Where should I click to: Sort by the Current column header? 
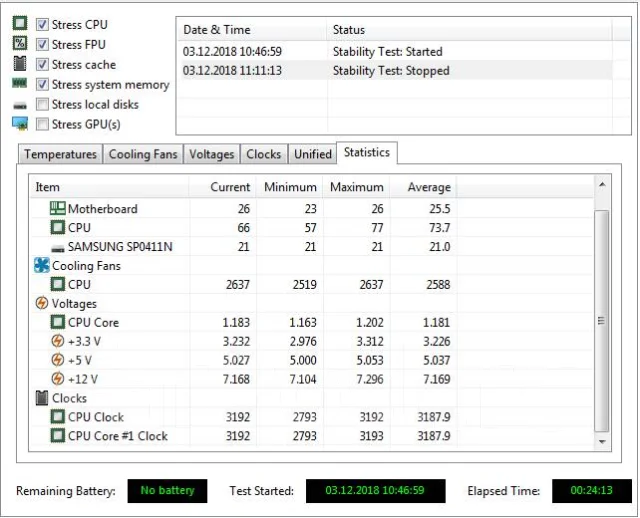(x=222, y=187)
